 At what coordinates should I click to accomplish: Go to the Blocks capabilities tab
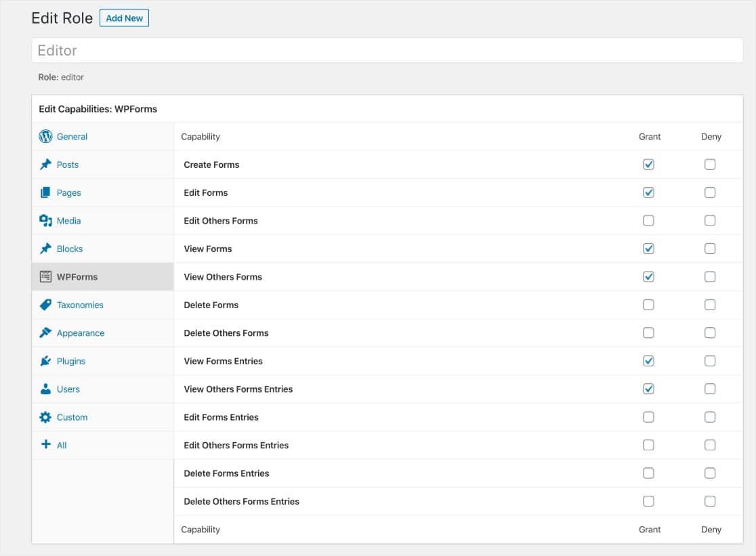pos(103,249)
